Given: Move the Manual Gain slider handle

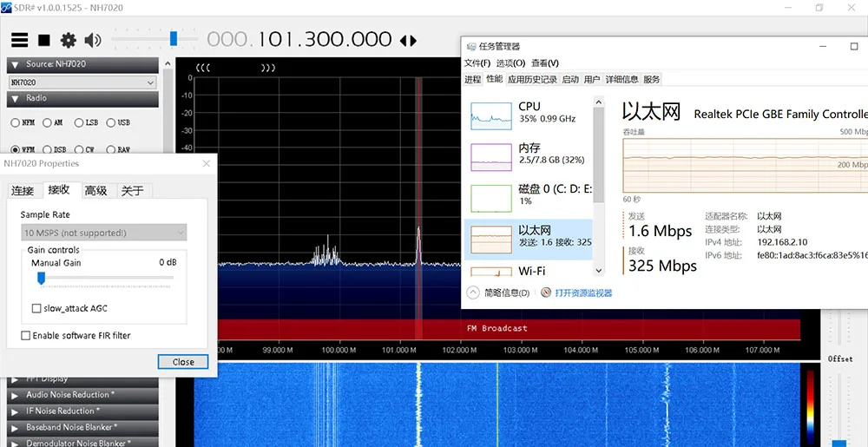Looking at the screenshot, I should coord(41,278).
